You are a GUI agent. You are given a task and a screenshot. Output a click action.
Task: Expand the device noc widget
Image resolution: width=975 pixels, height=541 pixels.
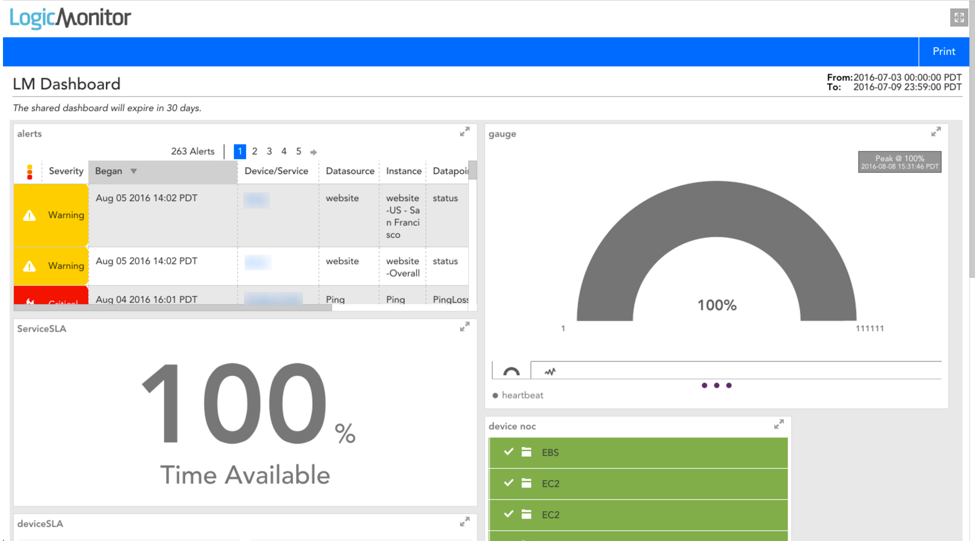779,425
